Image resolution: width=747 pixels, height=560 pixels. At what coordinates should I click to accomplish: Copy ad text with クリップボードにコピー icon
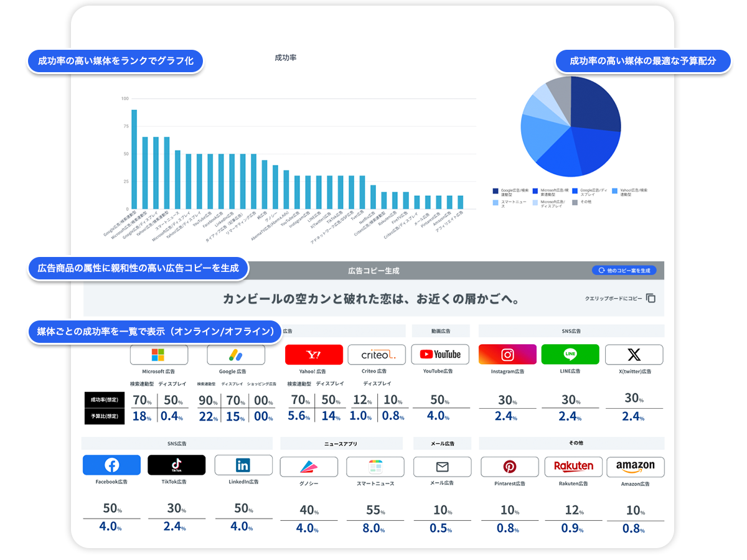tap(651, 299)
